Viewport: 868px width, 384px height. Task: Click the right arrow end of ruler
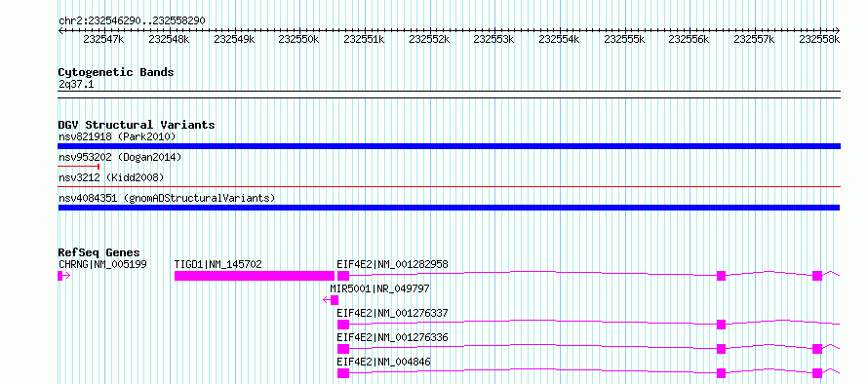[838, 30]
